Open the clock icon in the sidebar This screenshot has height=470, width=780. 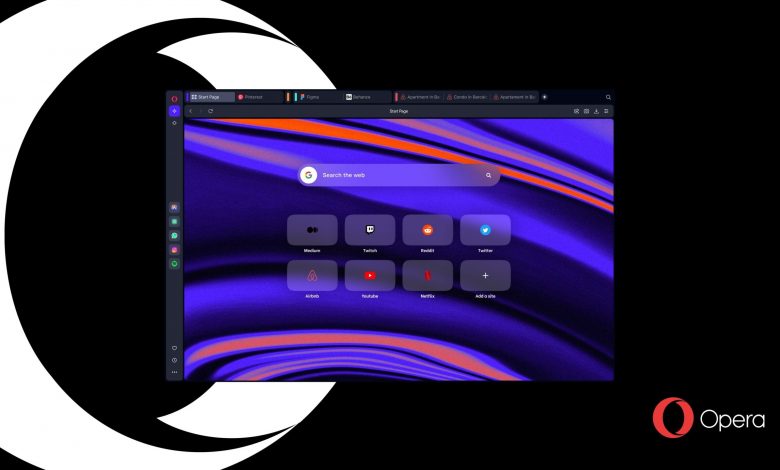point(174,360)
